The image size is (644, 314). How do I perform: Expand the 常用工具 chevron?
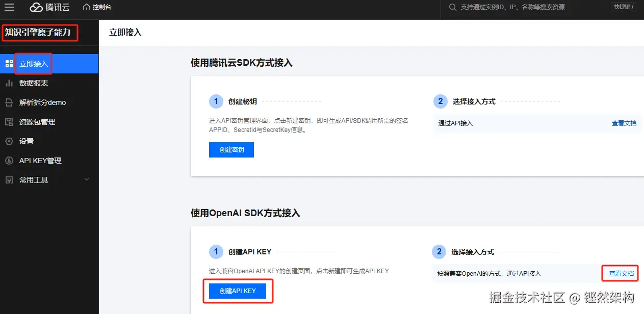point(87,179)
